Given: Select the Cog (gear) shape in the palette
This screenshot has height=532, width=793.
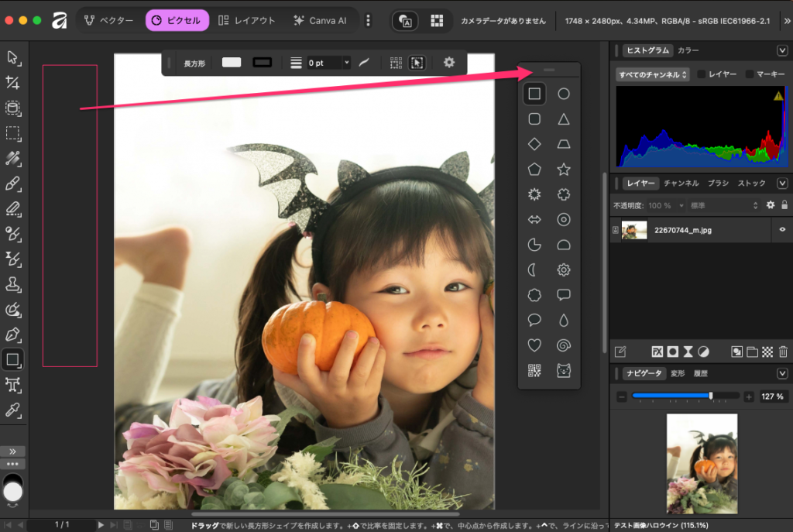Looking at the screenshot, I should pos(564,270).
